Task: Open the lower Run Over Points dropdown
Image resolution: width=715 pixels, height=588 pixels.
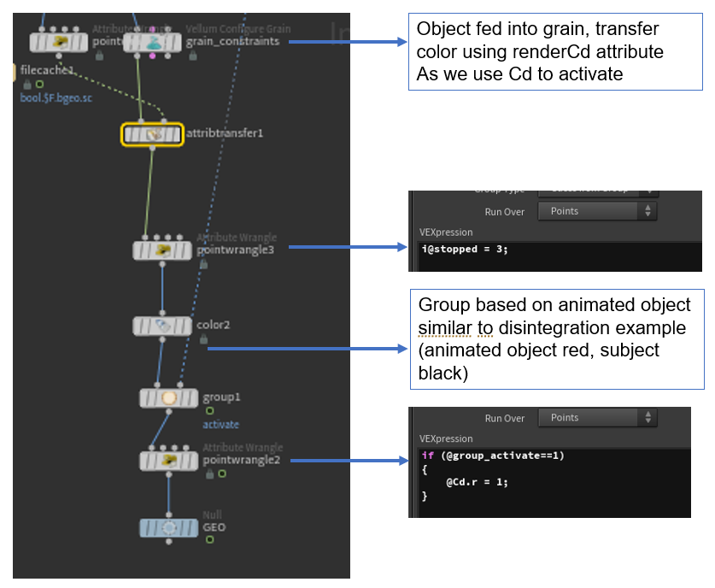Action: pyautogui.click(x=596, y=418)
